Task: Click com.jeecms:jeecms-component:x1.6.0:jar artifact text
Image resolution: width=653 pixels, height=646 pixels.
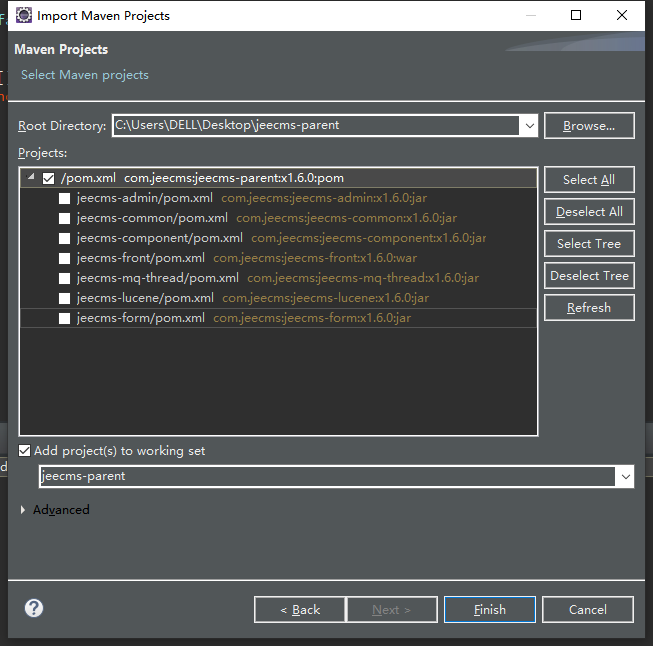Action: (x=369, y=238)
